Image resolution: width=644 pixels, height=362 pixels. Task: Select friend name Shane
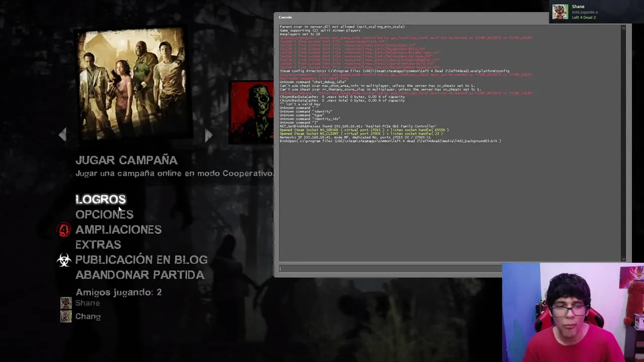coord(88,303)
